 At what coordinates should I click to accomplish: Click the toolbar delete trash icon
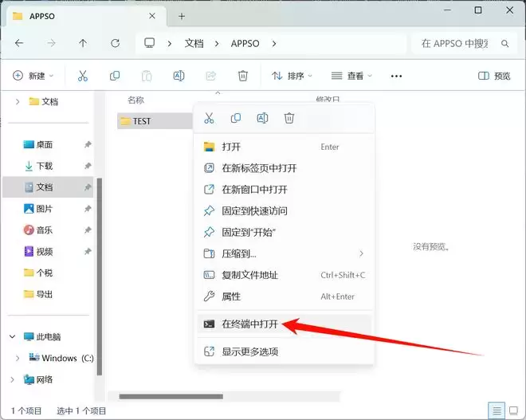point(243,76)
